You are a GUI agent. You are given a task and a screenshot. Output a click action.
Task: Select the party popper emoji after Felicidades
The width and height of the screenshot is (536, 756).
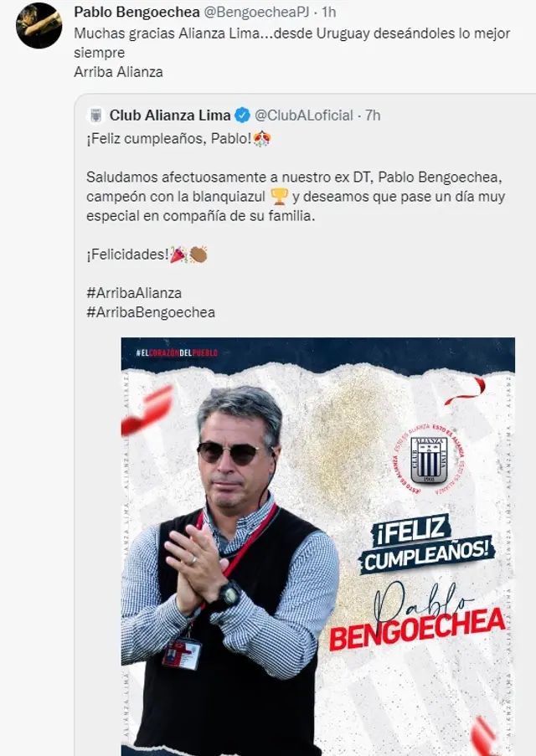178,254
